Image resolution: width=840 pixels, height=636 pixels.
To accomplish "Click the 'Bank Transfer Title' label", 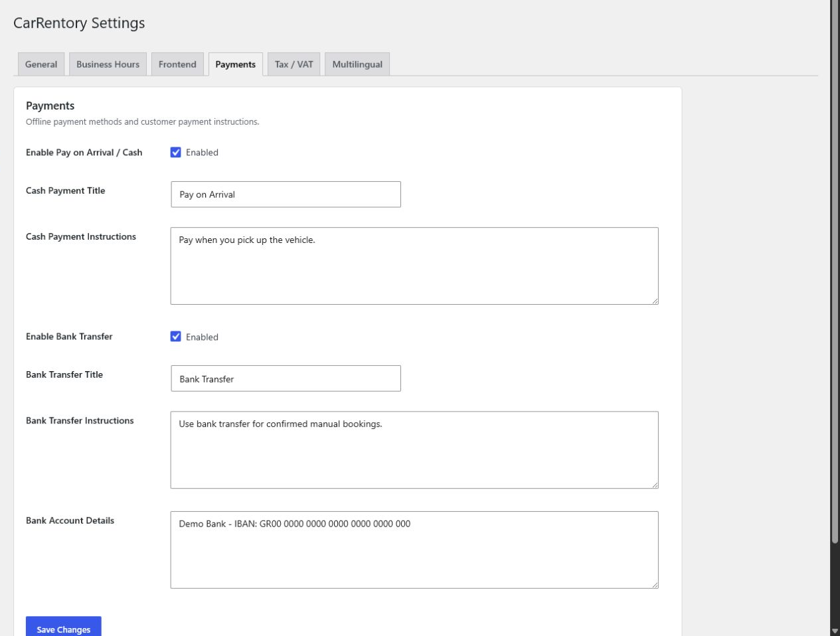I will coord(64,374).
